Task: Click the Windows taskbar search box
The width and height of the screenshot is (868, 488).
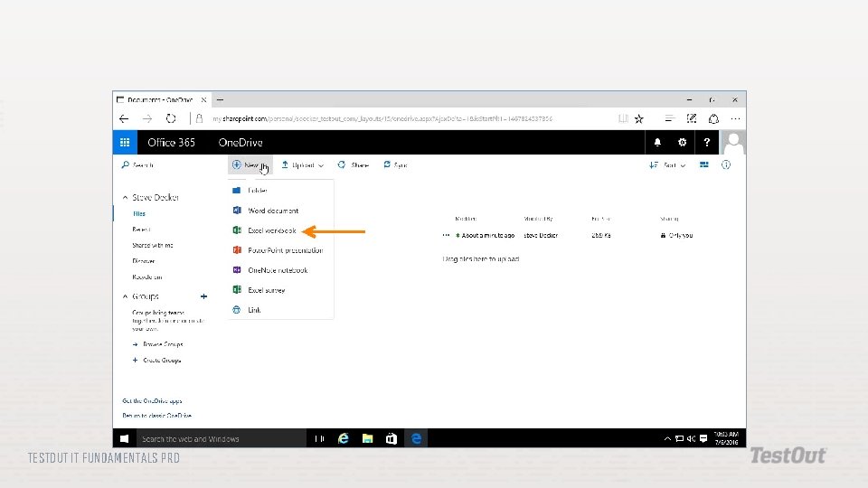Action: tap(221, 439)
